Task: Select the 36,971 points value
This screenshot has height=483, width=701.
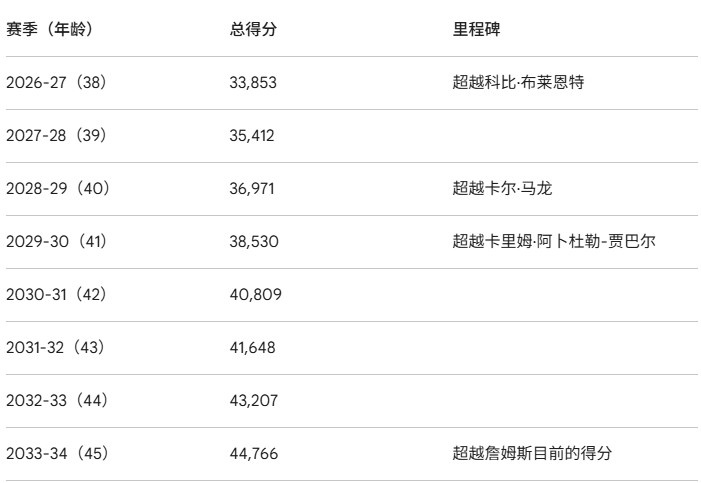Action: [252, 188]
